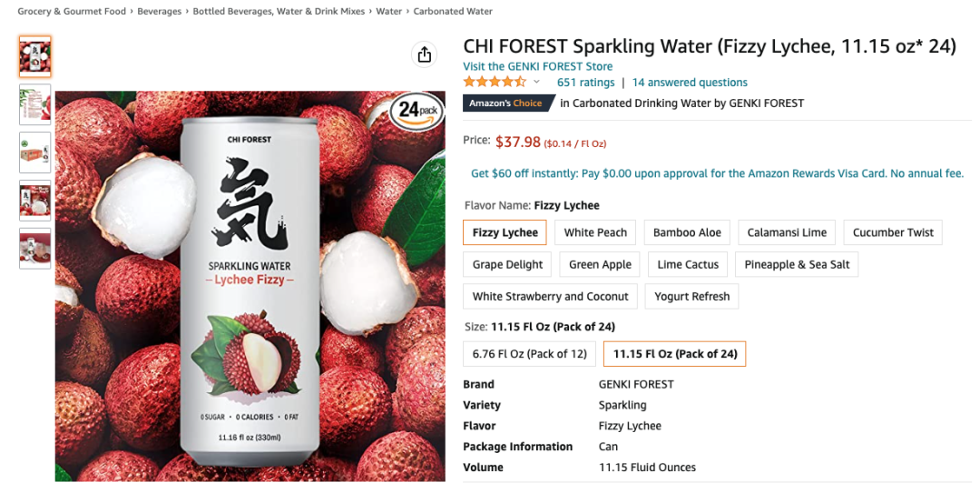
Task: Select the first product thumbnail image
Action: tap(35, 56)
